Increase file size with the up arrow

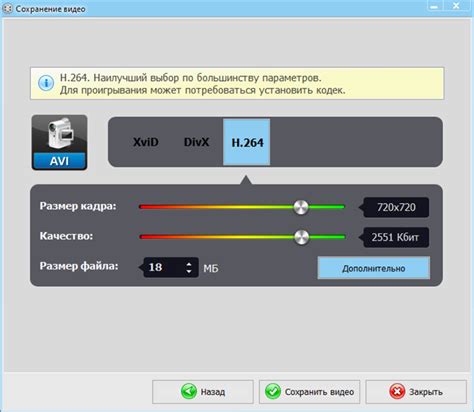tap(189, 264)
